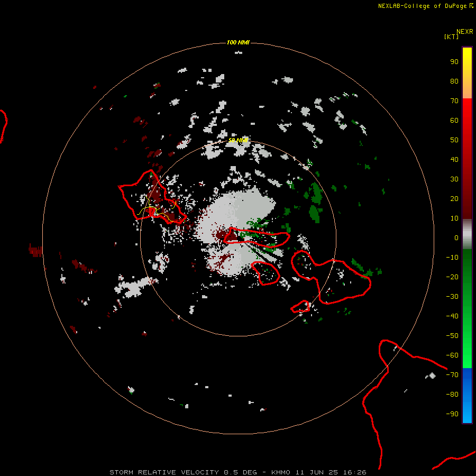Click the 50 NMI range ring label

tap(238, 140)
